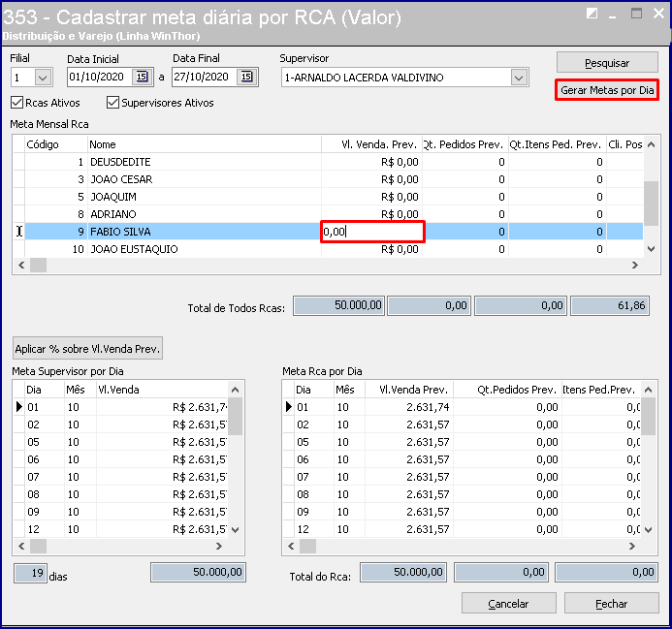Open the Data Final calendar picker
672x629 pixels.
pos(246,78)
